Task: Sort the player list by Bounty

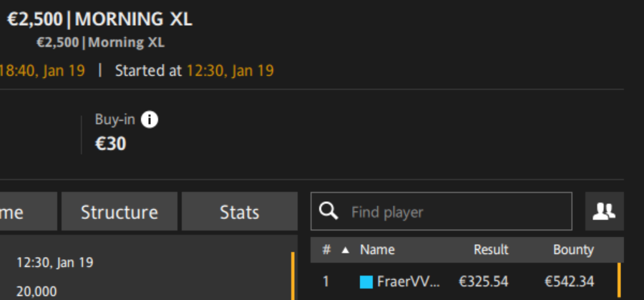Action: point(573,250)
